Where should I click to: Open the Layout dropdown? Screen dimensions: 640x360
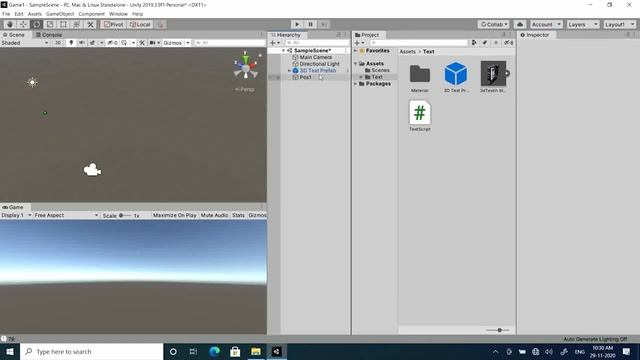point(619,24)
